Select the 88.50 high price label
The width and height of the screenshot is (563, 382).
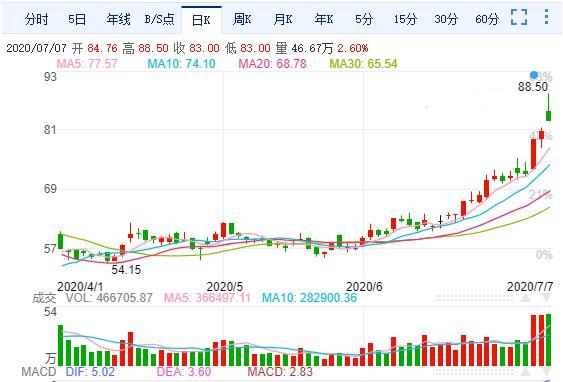[533, 87]
